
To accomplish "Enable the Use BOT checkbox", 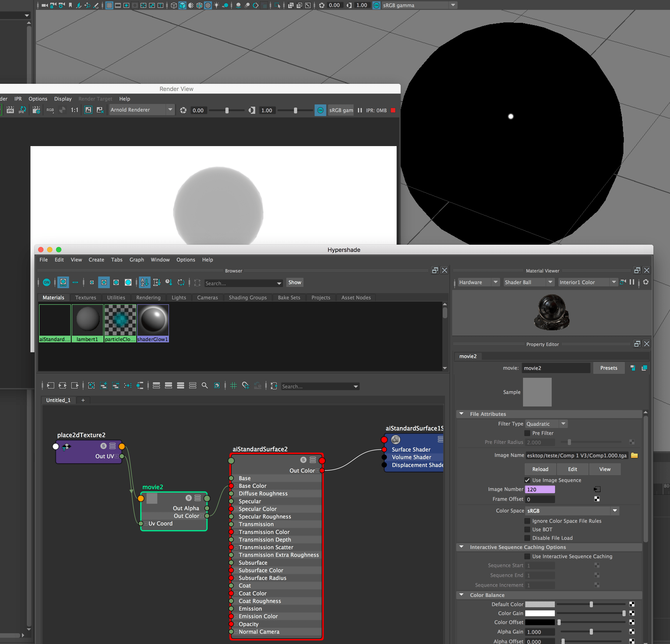I will (x=527, y=529).
